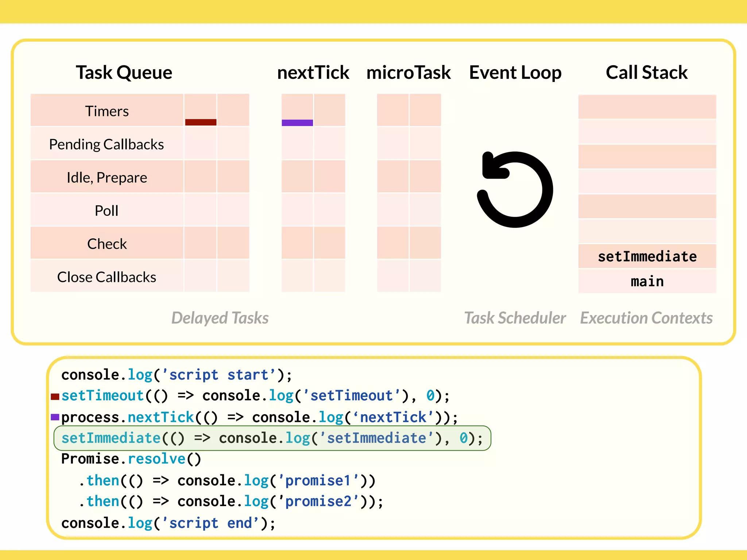
Task: Click the purple square beside process.nextTick line
Action: pyautogui.click(x=55, y=417)
